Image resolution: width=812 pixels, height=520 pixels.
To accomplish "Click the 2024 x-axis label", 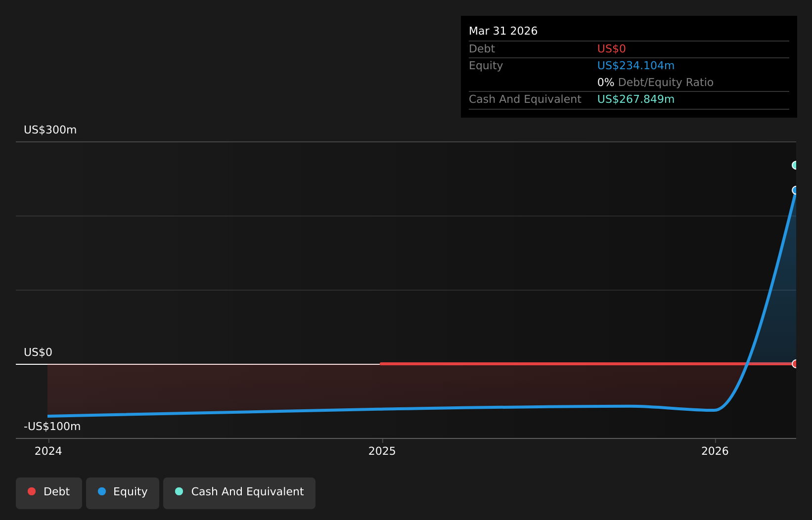I will pos(48,451).
